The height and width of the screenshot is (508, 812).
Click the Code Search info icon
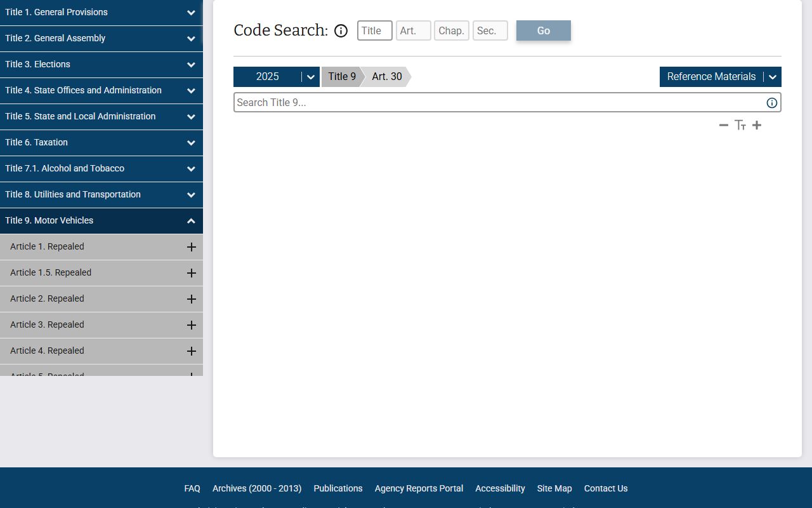[x=341, y=30]
